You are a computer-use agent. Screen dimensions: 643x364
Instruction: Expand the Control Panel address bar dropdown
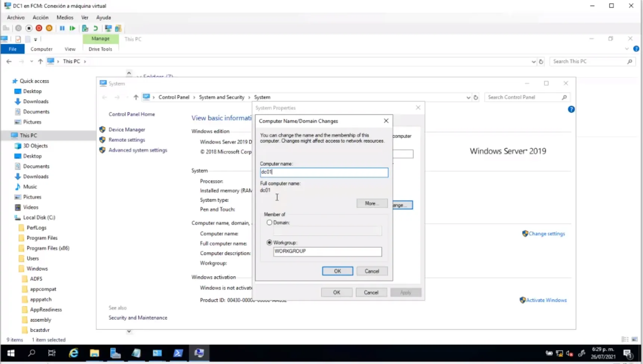pos(468,97)
